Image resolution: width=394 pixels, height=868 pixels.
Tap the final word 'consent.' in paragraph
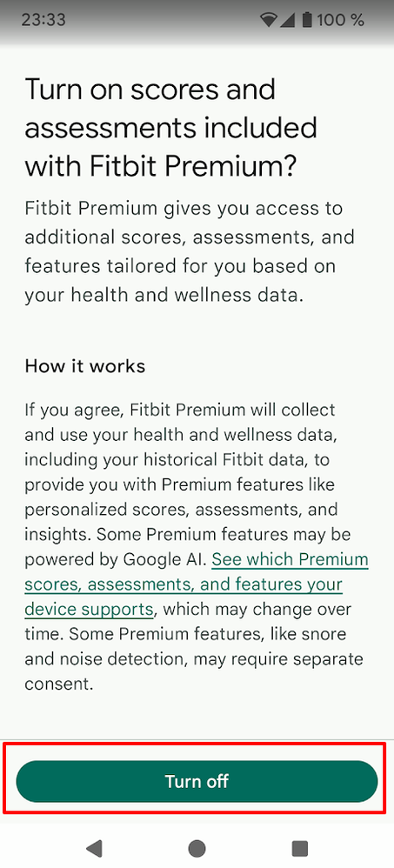pos(58,684)
